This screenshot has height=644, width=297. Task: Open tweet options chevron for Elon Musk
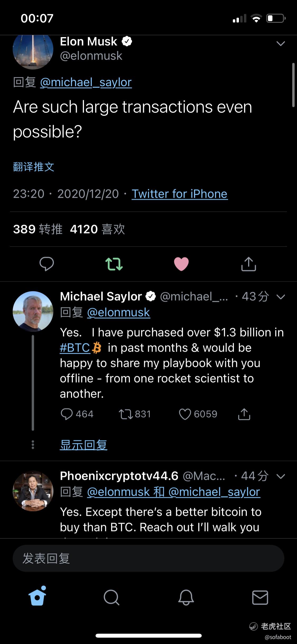click(x=281, y=43)
